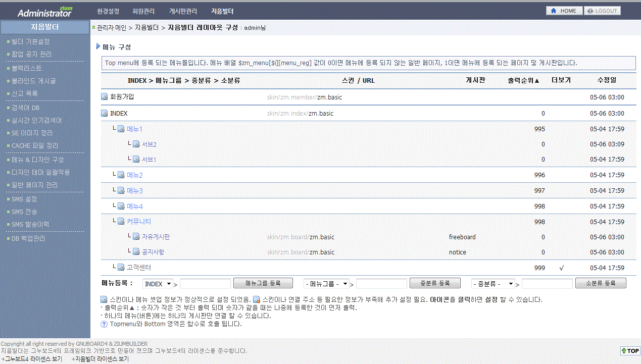
Task: Click the icon next to 공지사항
Action: 136,252
